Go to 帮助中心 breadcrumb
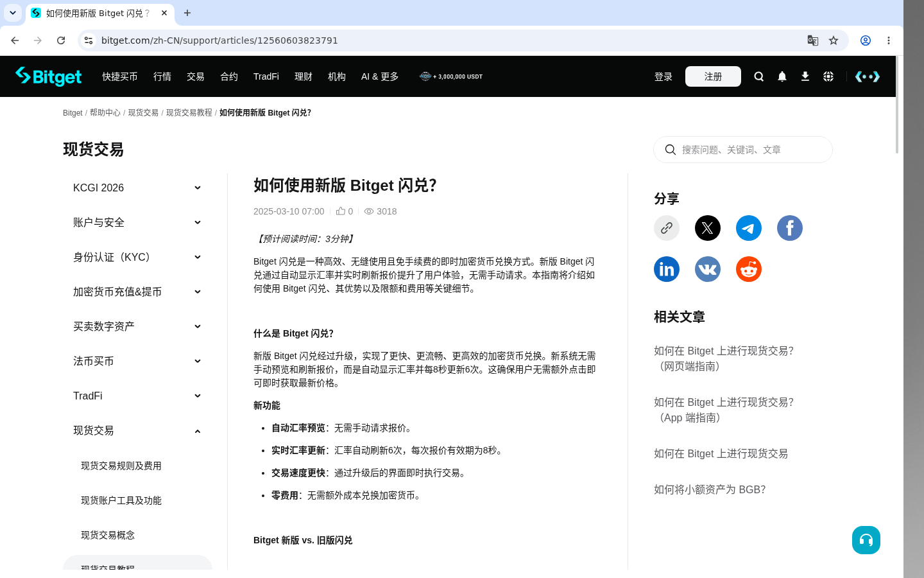The height and width of the screenshot is (578, 924). click(x=105, y=112)
